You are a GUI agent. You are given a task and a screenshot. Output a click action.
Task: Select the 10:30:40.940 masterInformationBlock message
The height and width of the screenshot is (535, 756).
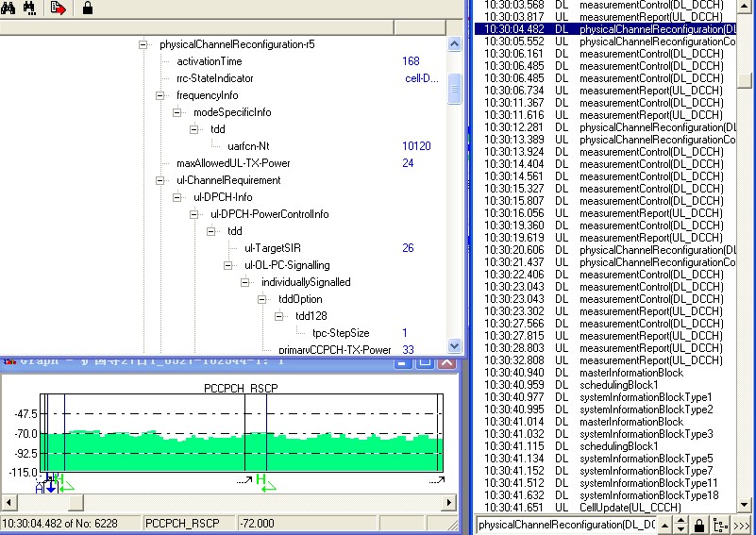[630, 373]
